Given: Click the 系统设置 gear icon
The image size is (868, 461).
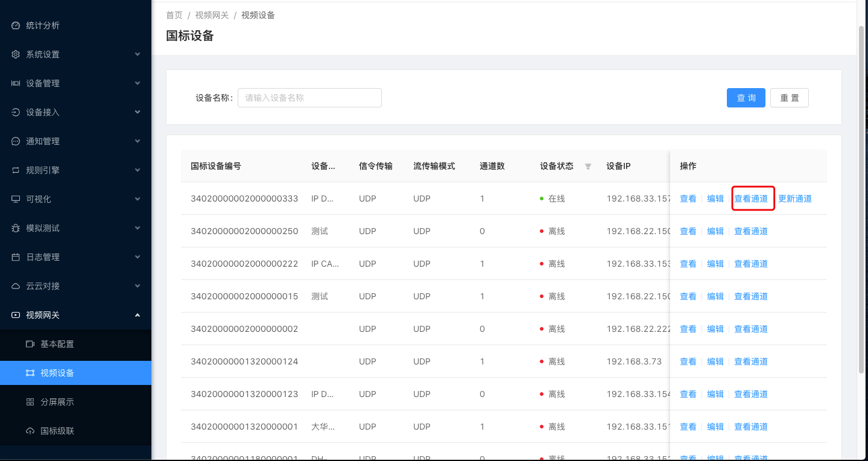Looking at the screenshot, I should tap(16, 54).
